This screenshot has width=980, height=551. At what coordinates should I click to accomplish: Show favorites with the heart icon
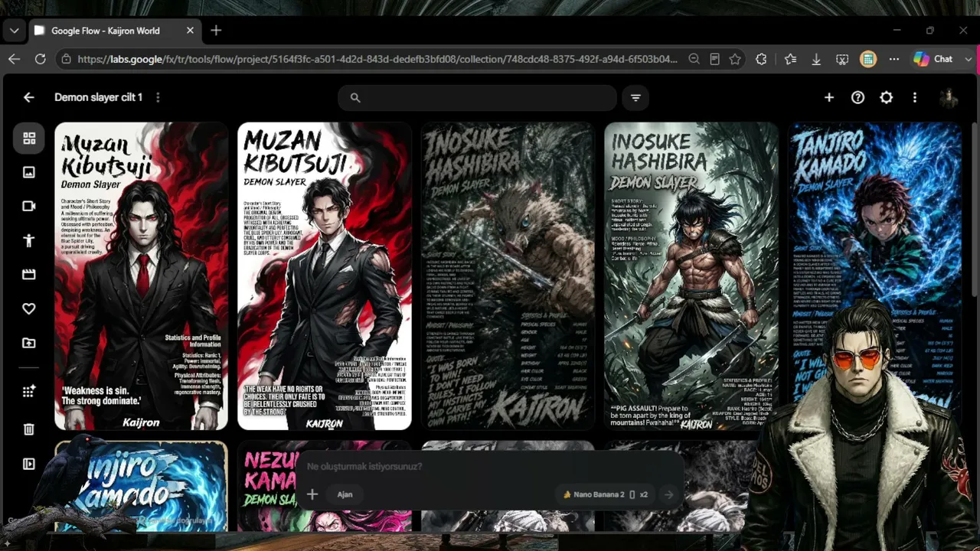coord(29,308)
